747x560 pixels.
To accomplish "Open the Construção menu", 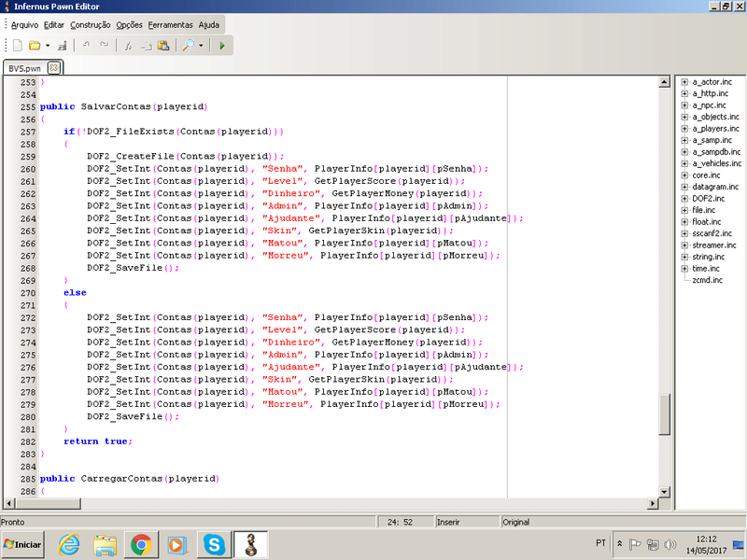I will coord(90,25).
